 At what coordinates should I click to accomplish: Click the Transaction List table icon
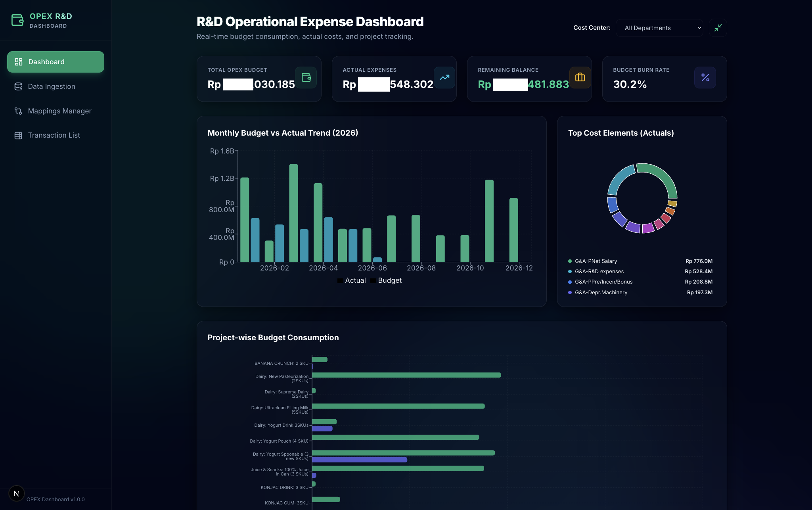tap(18, 135)
